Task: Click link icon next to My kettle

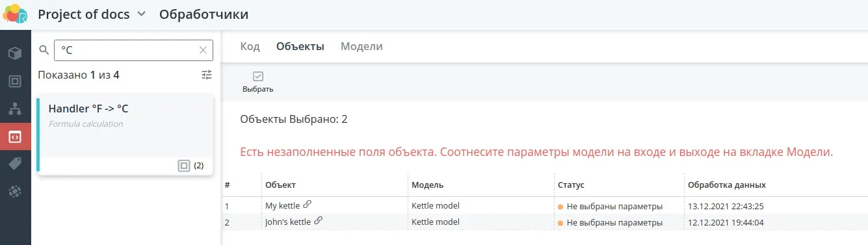Action: click(308, 205)
